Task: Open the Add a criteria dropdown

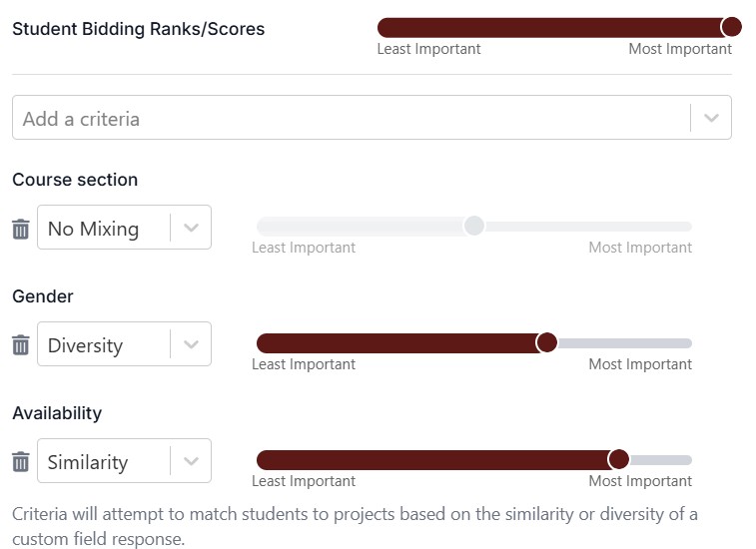Action: coord(372,118)
